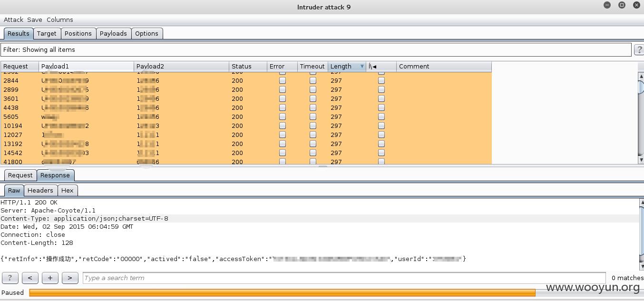Select the Raw view tab
This screenshot has width=644, height=301.
click(x=14, y=190)
